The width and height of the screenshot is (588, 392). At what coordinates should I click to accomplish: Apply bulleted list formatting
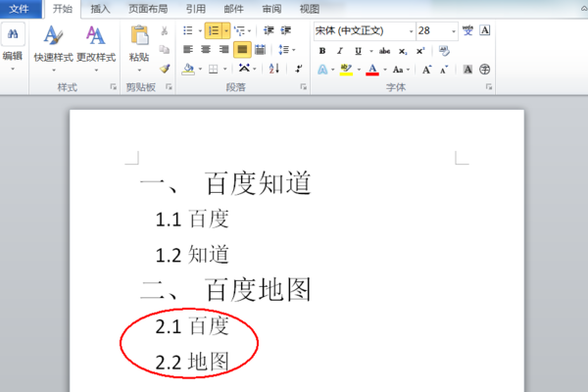coord(188,30)
